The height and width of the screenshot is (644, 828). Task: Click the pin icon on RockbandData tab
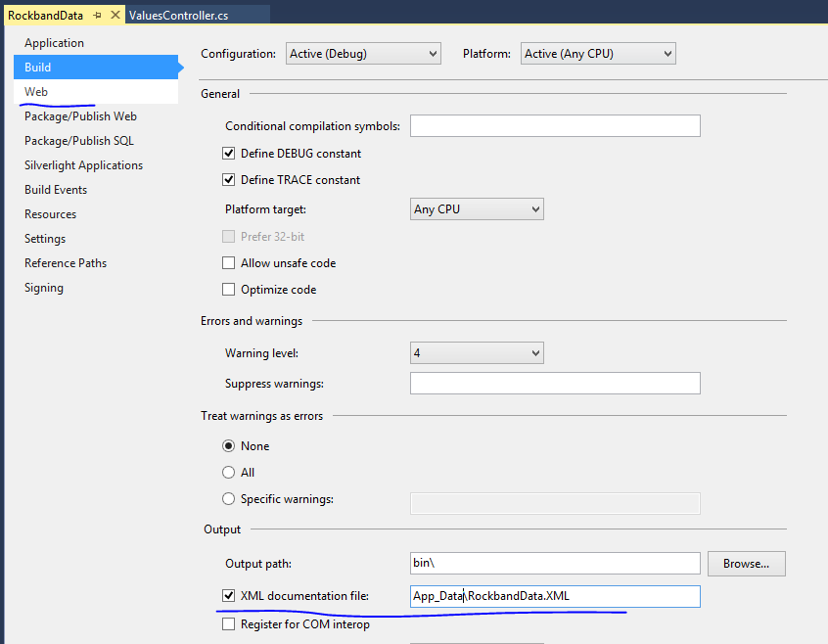[98, 16]
